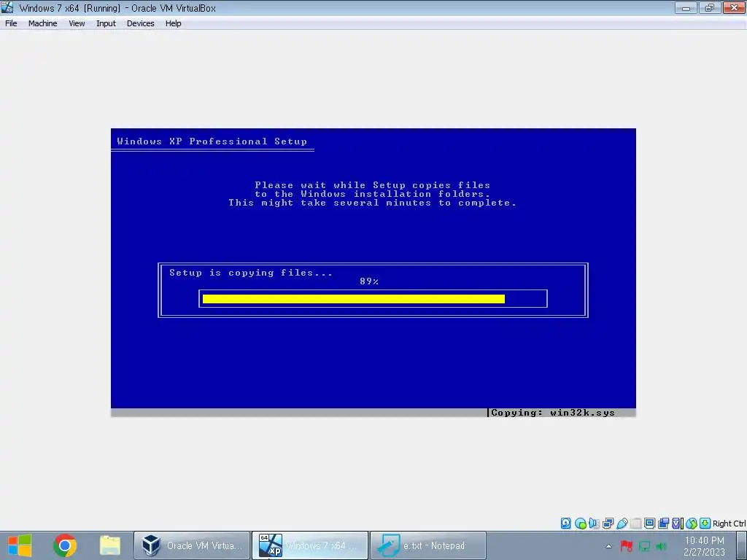Click the VirtualBox window title bar icon
Screen dimensions: 747x560
(x=7, y=7)
